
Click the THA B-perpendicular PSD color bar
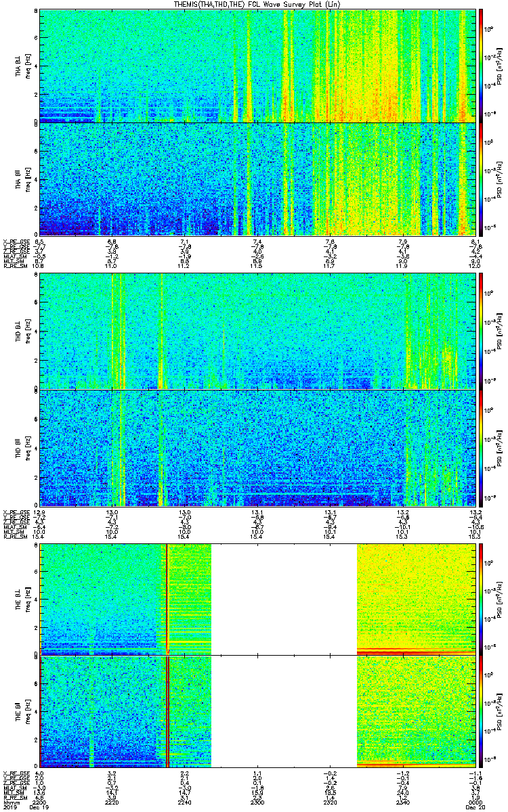(482, 65)
